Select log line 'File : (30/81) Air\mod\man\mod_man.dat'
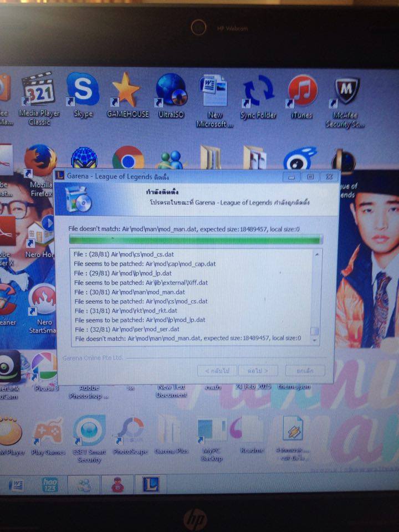The image size is (399, 532). [x=130, y=292]
